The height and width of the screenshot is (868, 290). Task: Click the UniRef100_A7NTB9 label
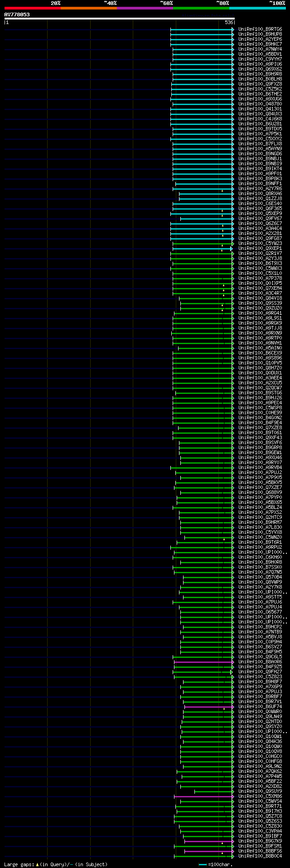pyautogui.click(x=260, y=632)
